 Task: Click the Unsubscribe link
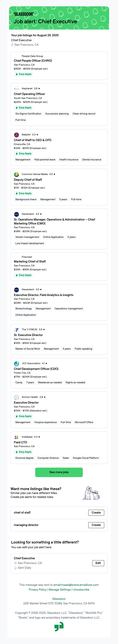click(x=81, y=590)
